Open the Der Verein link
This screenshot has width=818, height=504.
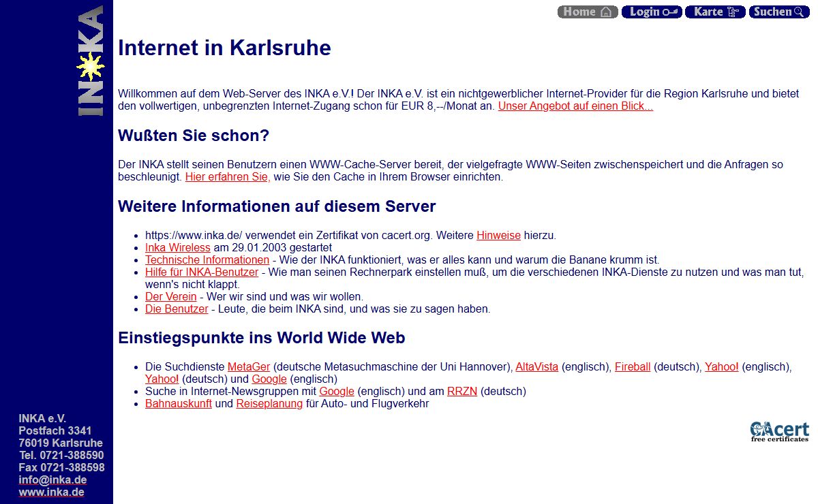pos(171,297)
